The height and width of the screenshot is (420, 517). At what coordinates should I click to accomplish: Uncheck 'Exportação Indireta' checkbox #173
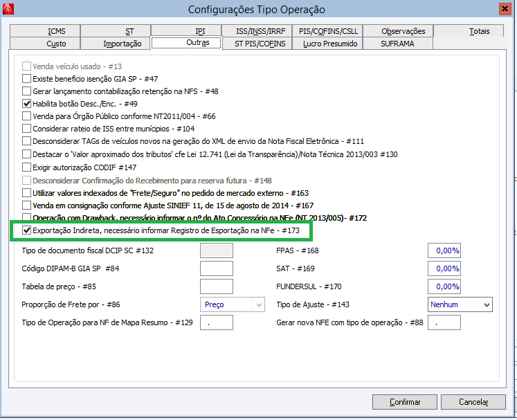[x=26, y=230]
